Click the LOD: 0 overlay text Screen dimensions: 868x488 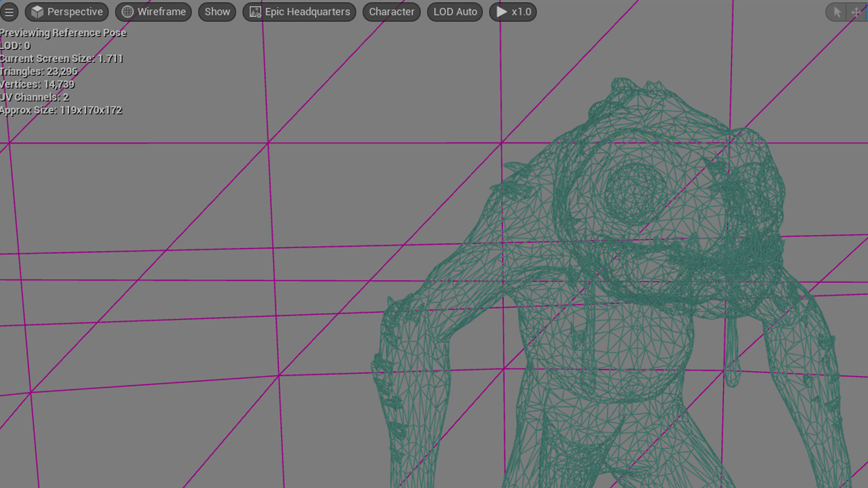point(15,46)
